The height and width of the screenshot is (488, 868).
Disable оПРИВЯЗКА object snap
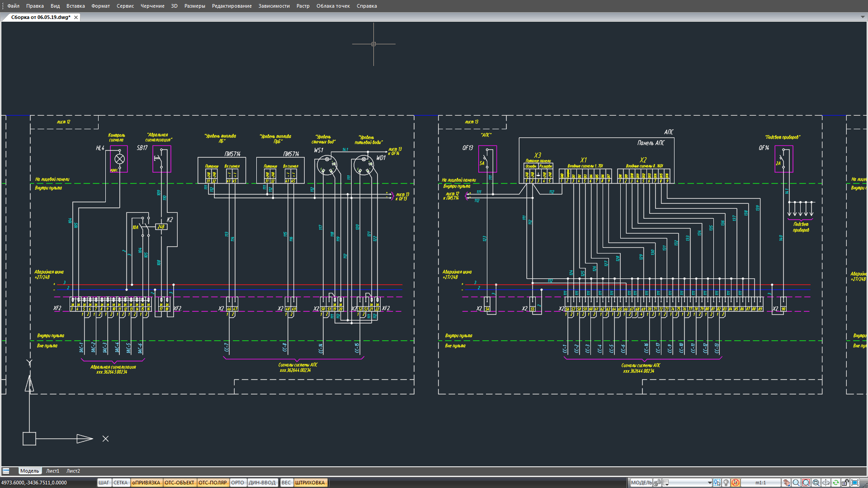click(146, 483)
